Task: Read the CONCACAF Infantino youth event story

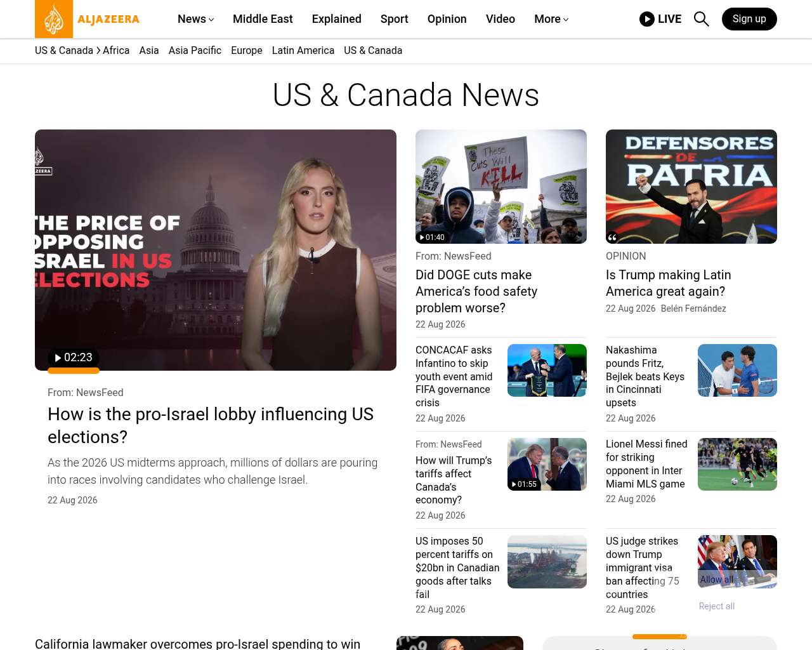Action: [x=454, y=376]
